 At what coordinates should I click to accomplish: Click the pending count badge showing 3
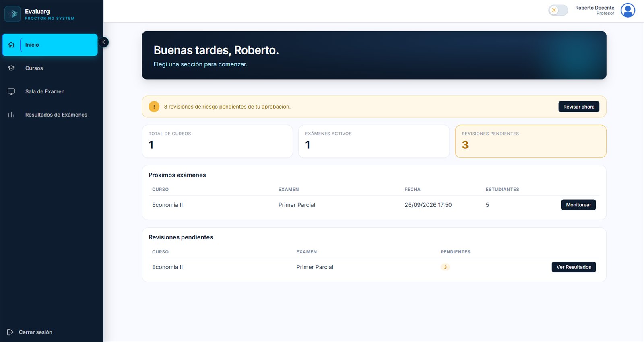(x=445, y=267)
